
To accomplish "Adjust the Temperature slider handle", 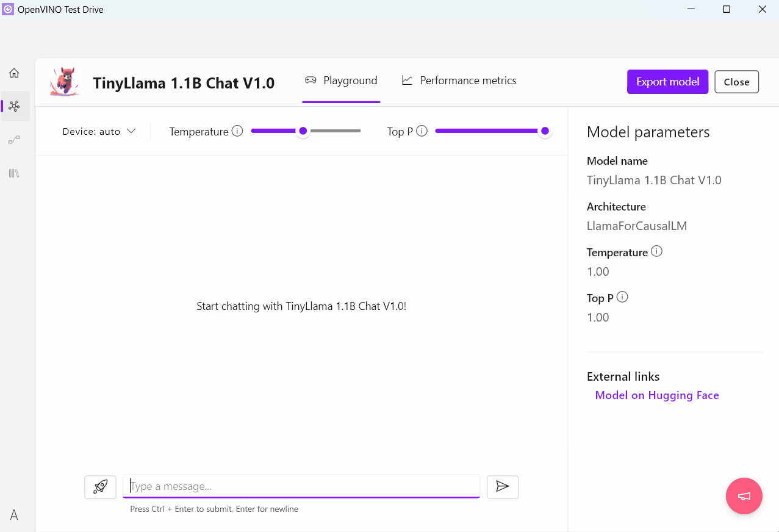I will tap(303, 131).
